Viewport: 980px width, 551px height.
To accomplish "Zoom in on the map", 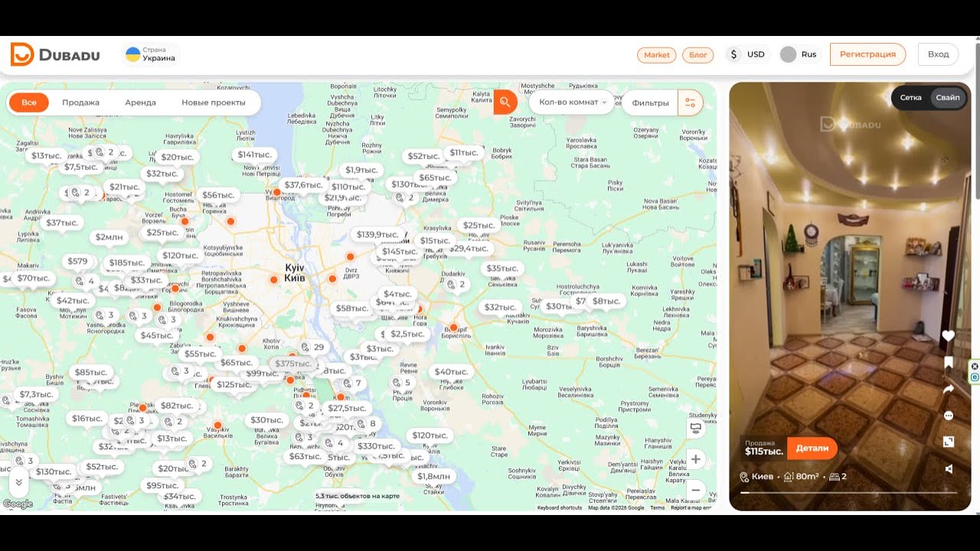I will [x=695, y=459].
